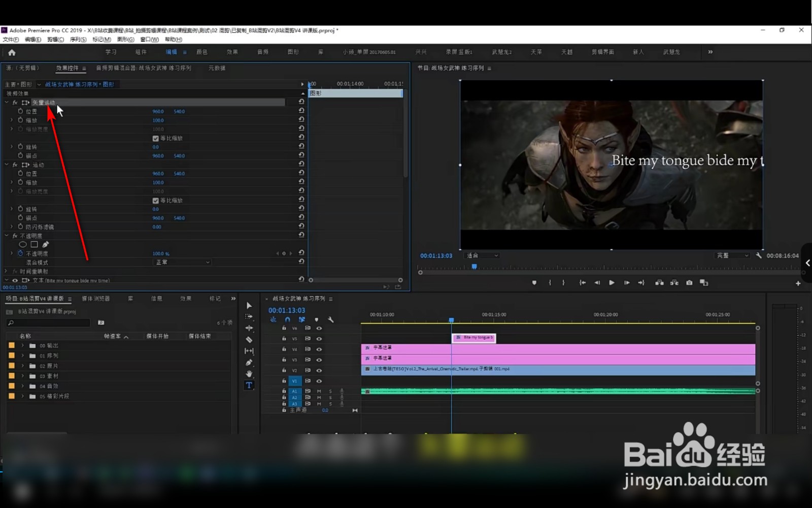Switch to 效果 workspace tab

point(232,52)
